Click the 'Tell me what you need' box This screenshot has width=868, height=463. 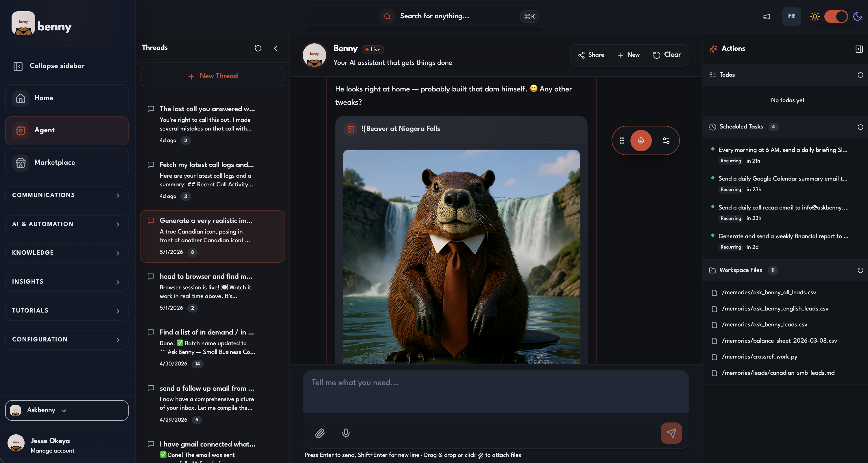coord(496,392)
